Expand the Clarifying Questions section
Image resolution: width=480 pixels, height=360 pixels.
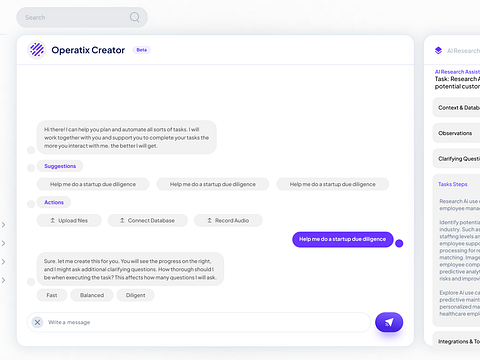coord(457,159)
